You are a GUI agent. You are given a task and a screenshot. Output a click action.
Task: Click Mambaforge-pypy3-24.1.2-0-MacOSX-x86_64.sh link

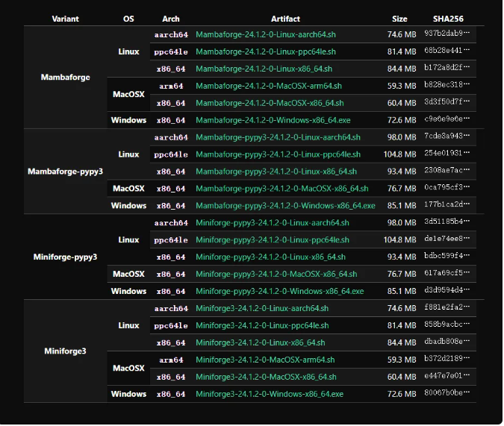point(281,189)
